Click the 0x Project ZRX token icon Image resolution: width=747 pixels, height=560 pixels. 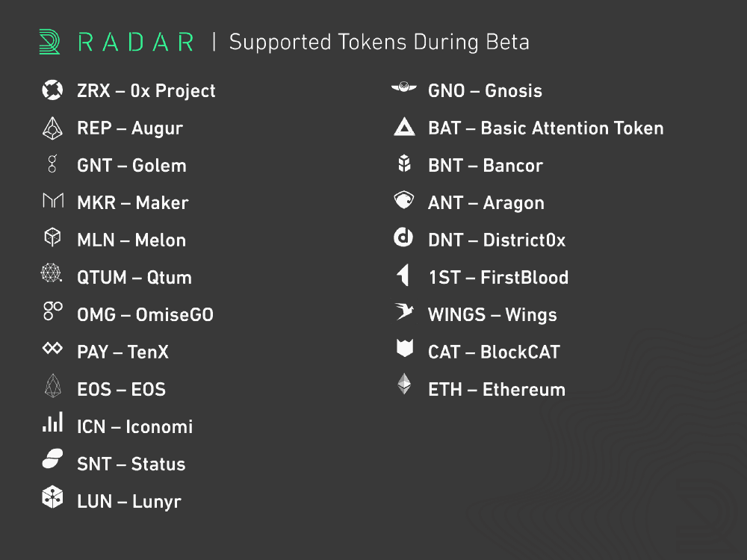[52, 90]
